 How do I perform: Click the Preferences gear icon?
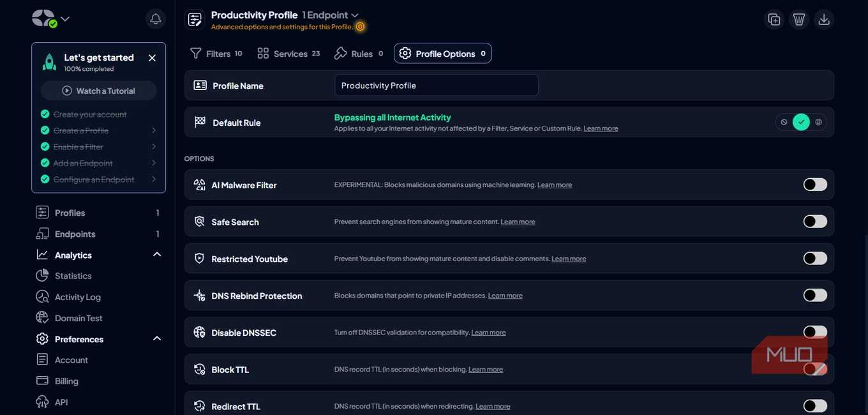(42, 338)
